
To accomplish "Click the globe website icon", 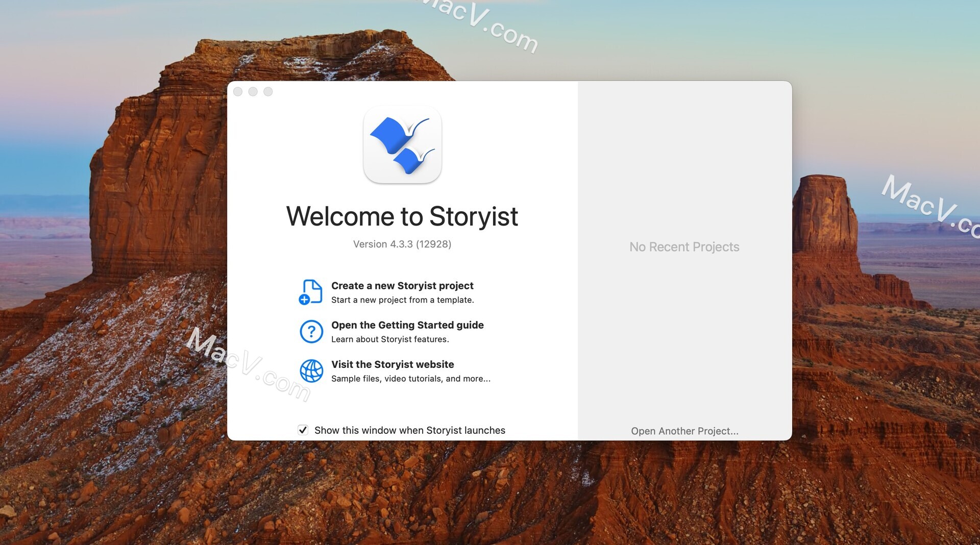I will (311, 371).
